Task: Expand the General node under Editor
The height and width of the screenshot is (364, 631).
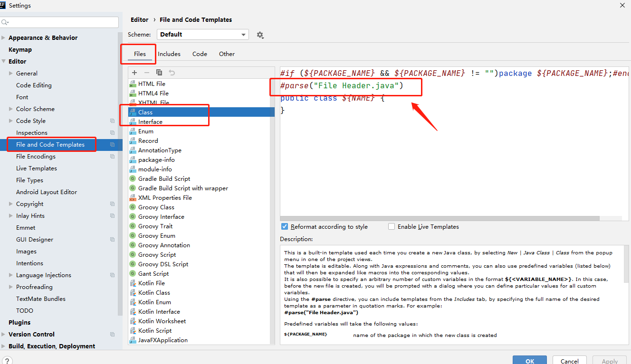Action: click(x=11, y=74)
